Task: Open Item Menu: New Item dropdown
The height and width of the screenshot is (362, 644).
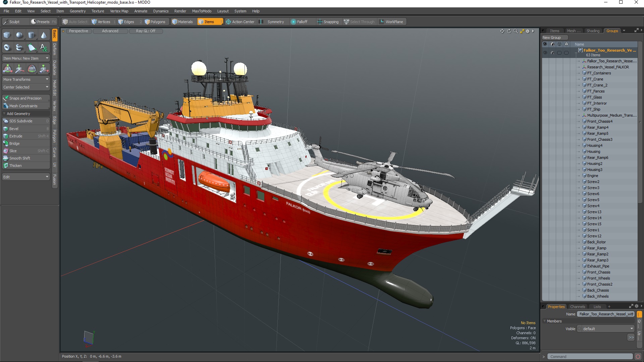Action: pyautogui.click(x=26, y=58)
